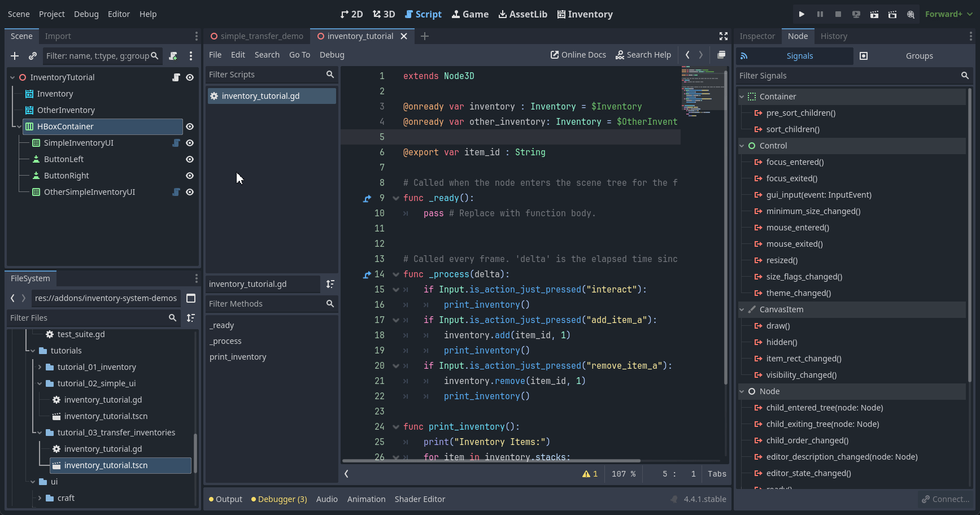Toggle alphabetical sorting of methods list
Viewport: 980px width, 515px height.
point(330,284)
